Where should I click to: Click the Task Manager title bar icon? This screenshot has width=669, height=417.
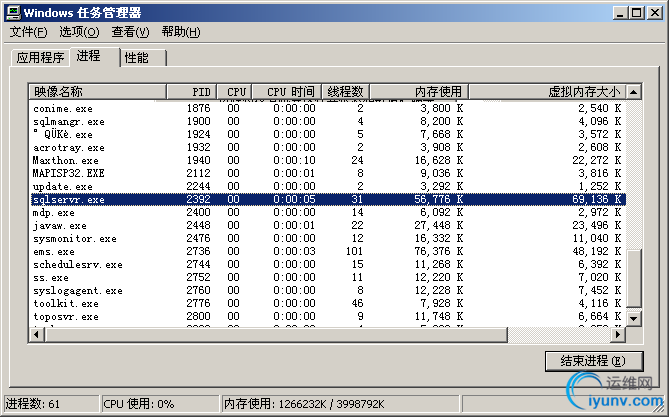pyautogui.click(x=13, y=12)
